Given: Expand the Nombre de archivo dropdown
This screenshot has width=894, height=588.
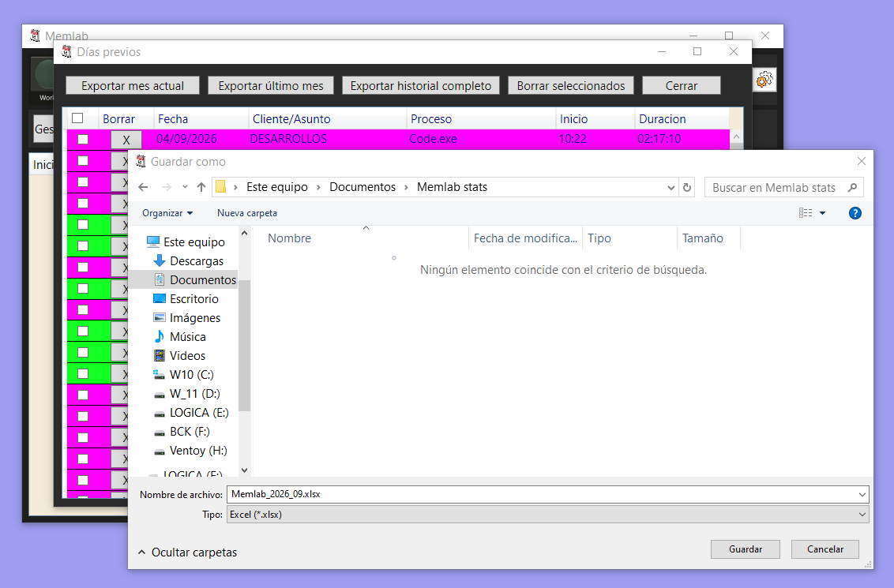Looking at the screenshot, I should (862, 495).
